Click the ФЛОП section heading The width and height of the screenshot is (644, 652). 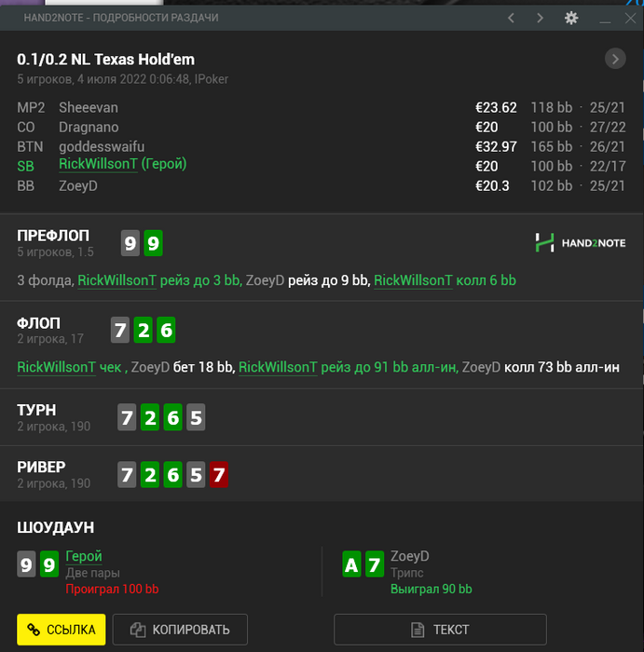[39, 323]
